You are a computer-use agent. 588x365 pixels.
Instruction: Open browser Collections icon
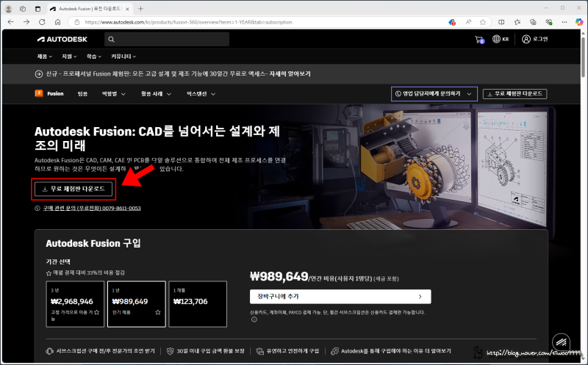(x=533, y=22)
